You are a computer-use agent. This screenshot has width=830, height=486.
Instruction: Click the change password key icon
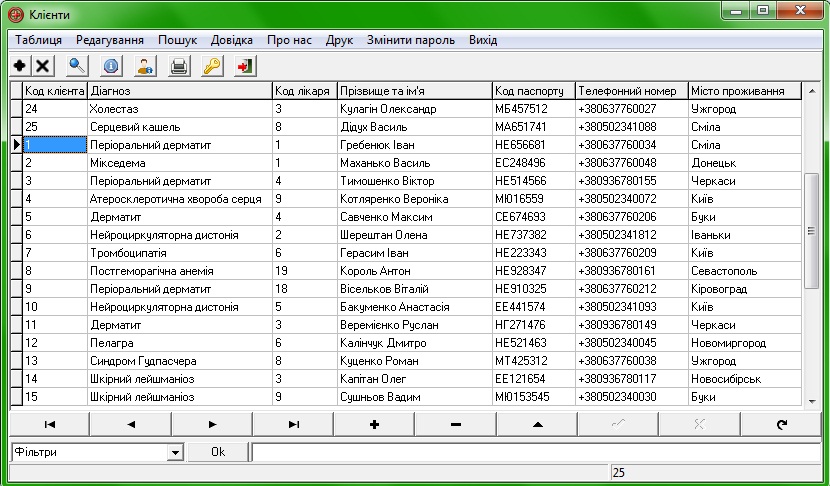(x=212, y=66)
